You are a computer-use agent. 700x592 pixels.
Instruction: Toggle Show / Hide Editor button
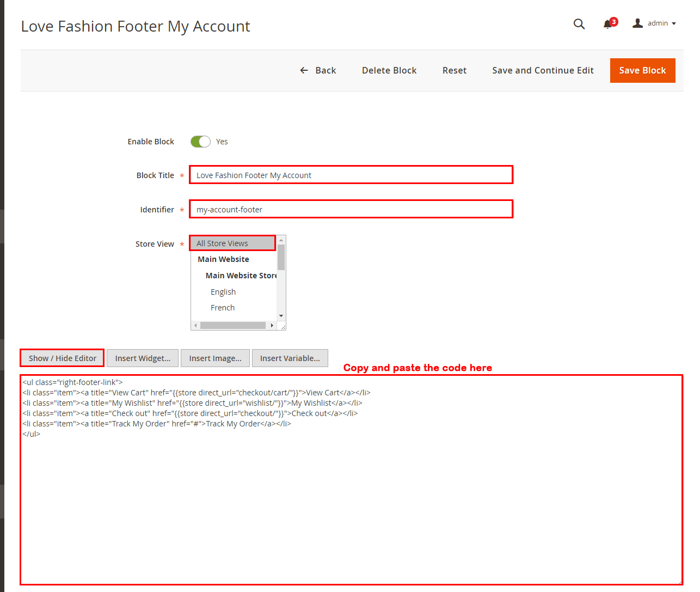coord(62,358)
